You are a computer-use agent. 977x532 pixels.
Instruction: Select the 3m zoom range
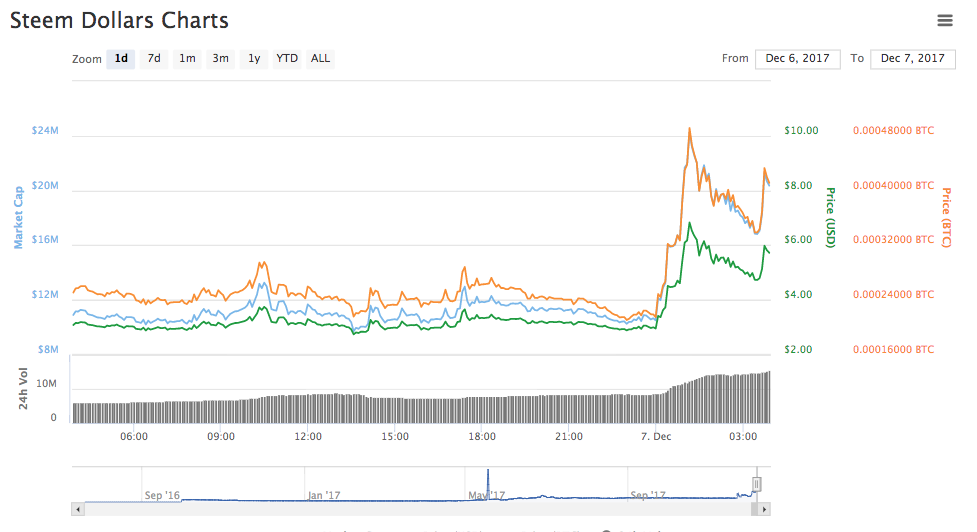[220, 59]
